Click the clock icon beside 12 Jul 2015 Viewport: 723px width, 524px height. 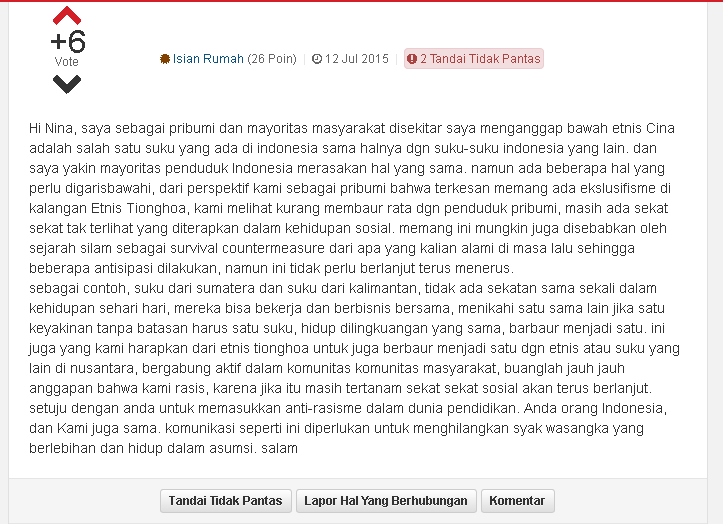pos(317,59)
